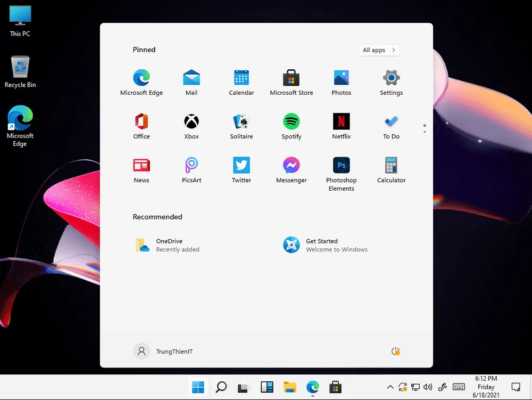Open the clock and date panel
The width and height of the screenshot is (532, 400).
(x=486, y=387)
